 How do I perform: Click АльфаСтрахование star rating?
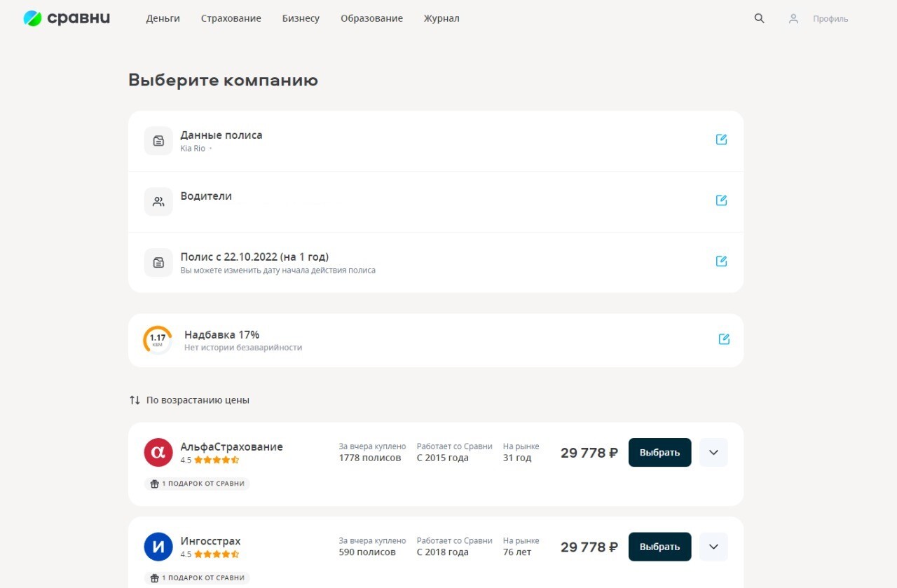click(x=217, y=460)
